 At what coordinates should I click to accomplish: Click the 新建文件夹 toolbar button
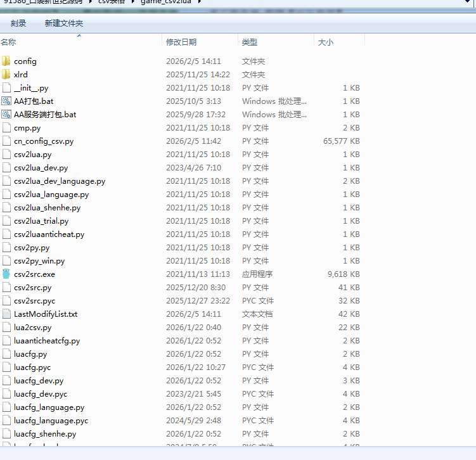tap(63, 23)
